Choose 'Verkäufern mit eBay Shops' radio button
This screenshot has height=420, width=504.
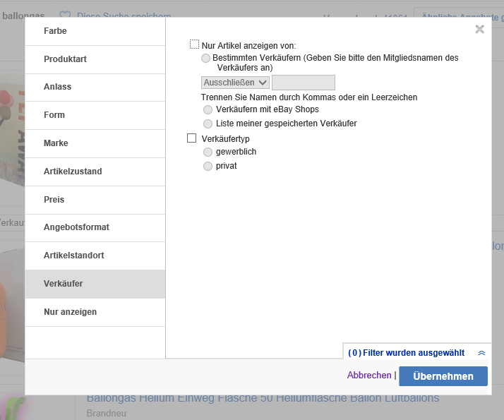[208, 109]
